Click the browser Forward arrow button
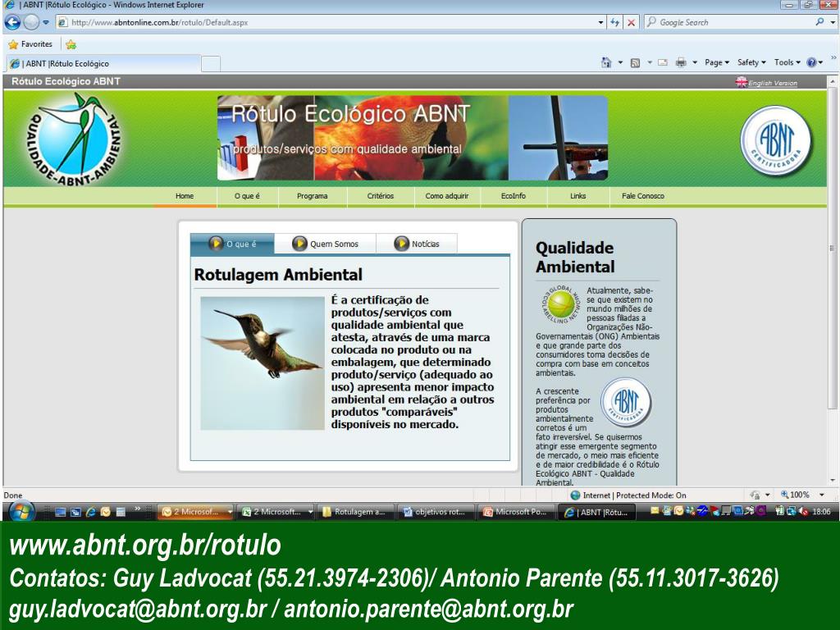Screen dimensions: 840x630 [x=32, y=22]
